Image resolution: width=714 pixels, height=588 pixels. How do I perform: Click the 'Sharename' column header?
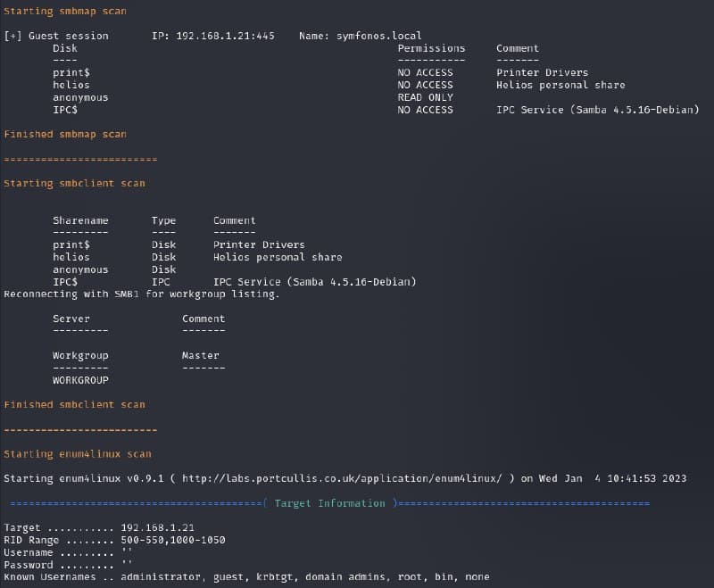[x=80, y=220]
